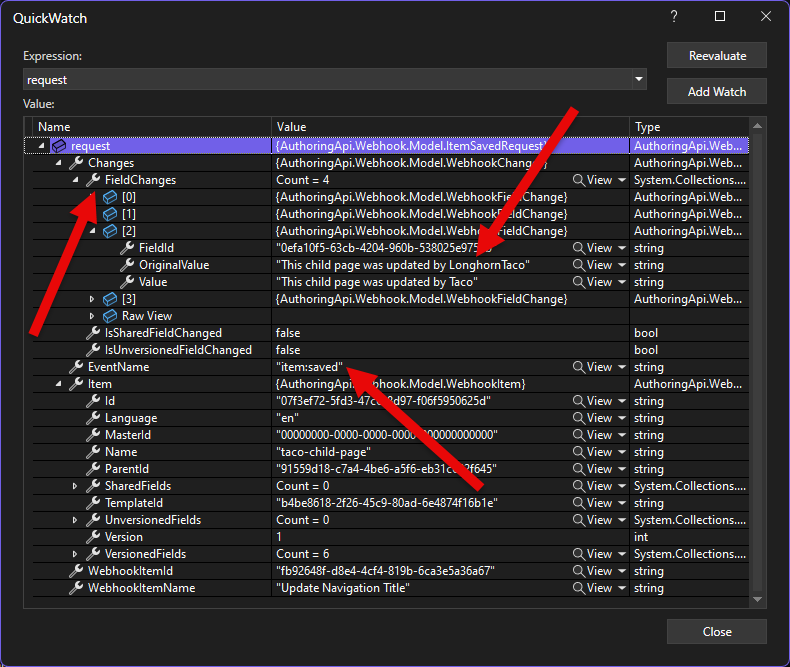790x667 pixels.
Task: Click the help question mark in title bar
Action: point(673,17)
